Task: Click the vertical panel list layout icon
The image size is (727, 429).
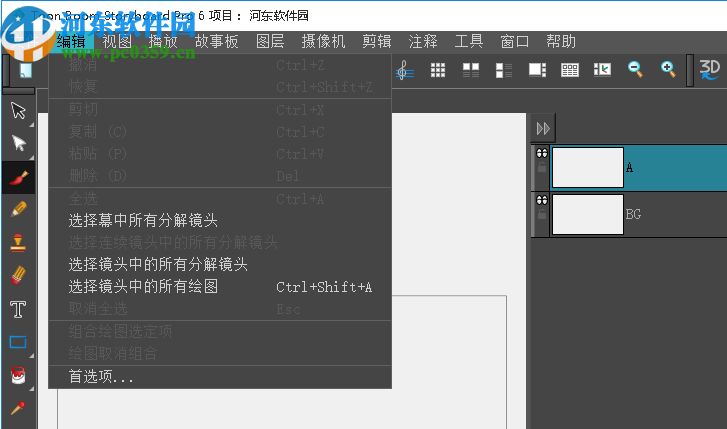Action: tap(504, 70)
